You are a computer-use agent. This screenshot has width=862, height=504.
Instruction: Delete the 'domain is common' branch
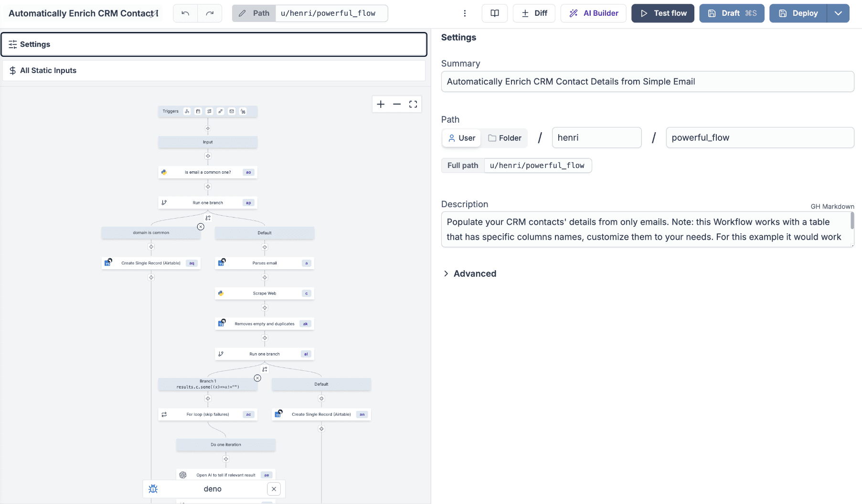coord(201,227)
